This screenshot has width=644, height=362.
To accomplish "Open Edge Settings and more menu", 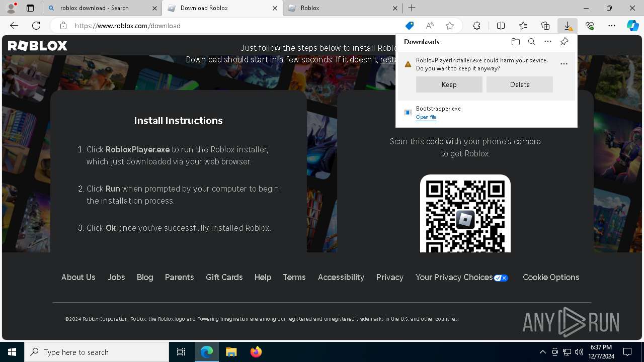I will (x=612, y=26).
